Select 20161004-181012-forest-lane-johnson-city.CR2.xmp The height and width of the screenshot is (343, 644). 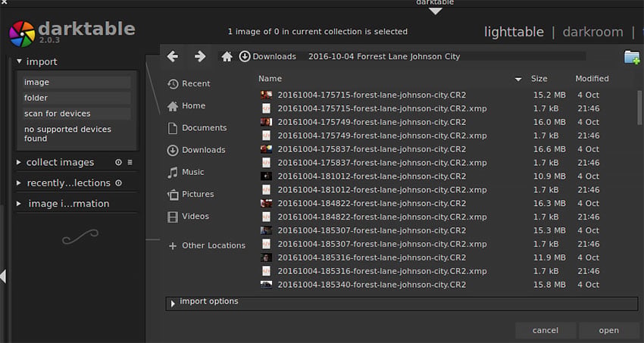tap(382, 190)
